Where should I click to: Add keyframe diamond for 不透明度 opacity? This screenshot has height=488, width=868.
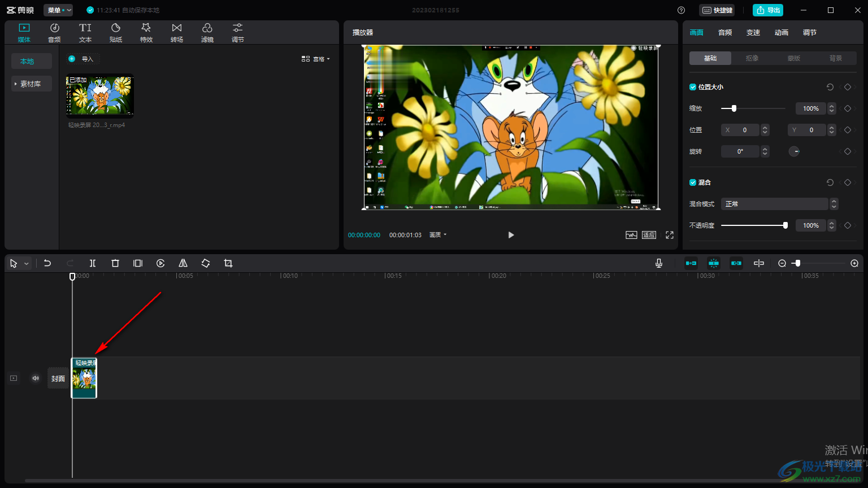pos(848,225)
